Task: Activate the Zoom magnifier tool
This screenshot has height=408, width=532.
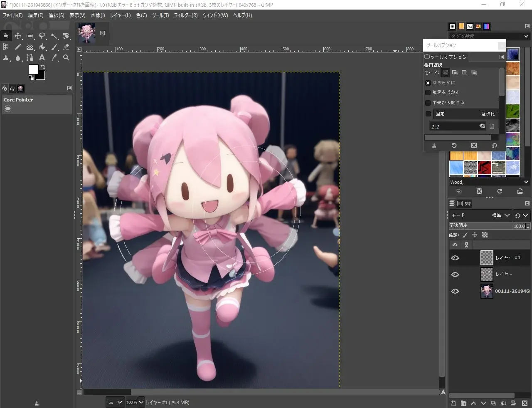Action: pyautogui.click(x=66, y=58)
